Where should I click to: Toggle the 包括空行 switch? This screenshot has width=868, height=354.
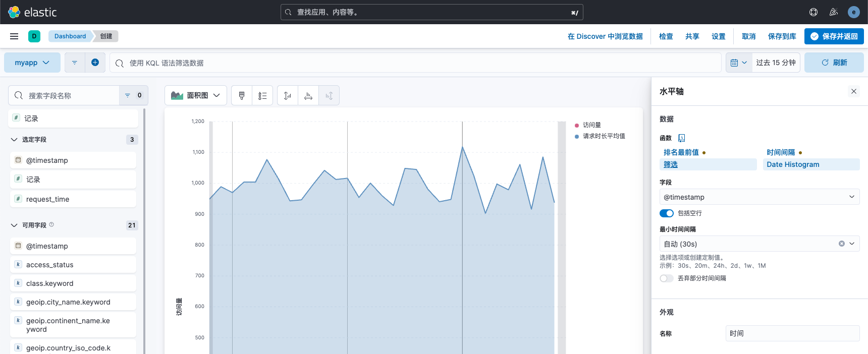click(667, 213)
